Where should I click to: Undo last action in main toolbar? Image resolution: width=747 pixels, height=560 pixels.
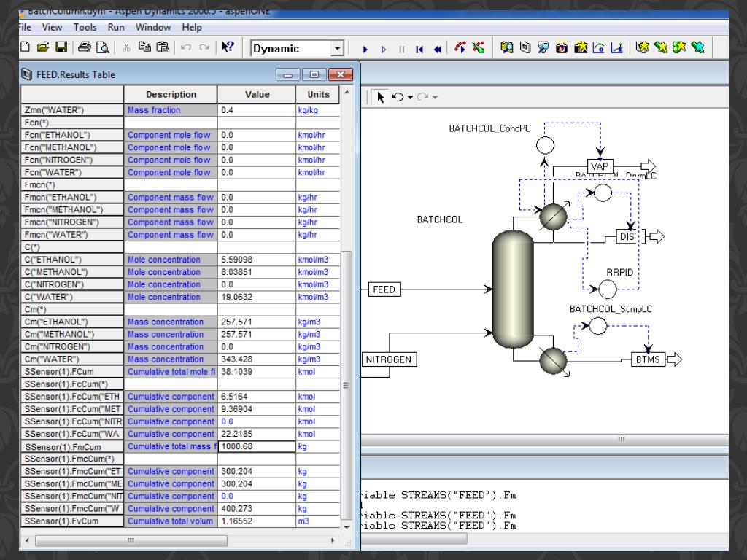coord(186,47)
